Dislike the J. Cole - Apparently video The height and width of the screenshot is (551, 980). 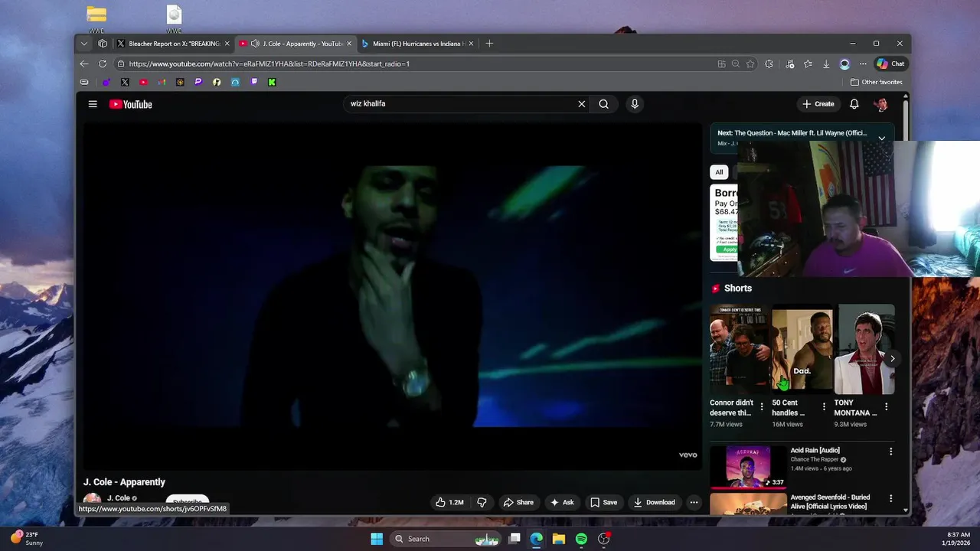(482, 502)
